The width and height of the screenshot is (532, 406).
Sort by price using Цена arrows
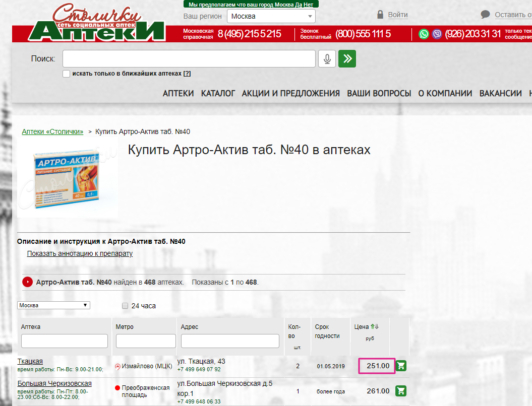tap(375, 327)
